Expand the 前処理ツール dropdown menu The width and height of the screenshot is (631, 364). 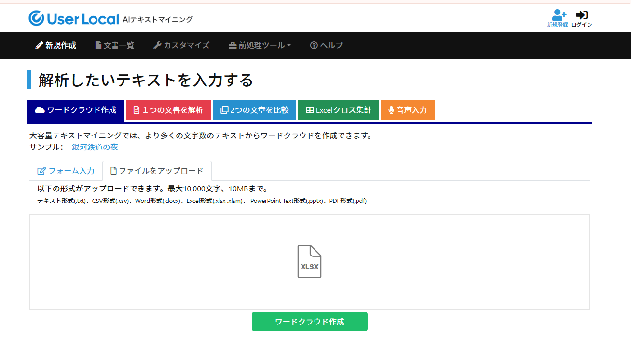pyautogui.click(x=260, y=45)
